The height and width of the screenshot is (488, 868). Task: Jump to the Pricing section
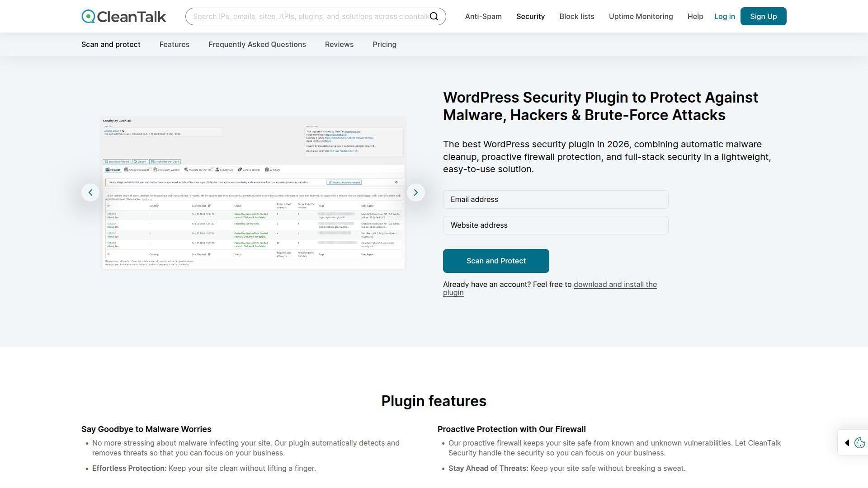[385, 44]
